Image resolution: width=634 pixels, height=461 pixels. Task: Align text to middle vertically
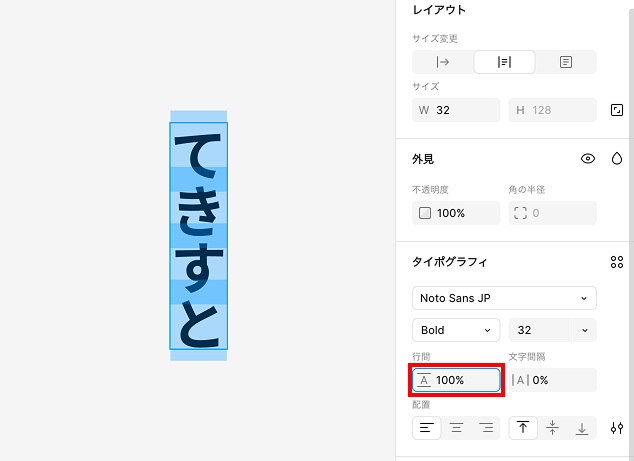[553, 428]
